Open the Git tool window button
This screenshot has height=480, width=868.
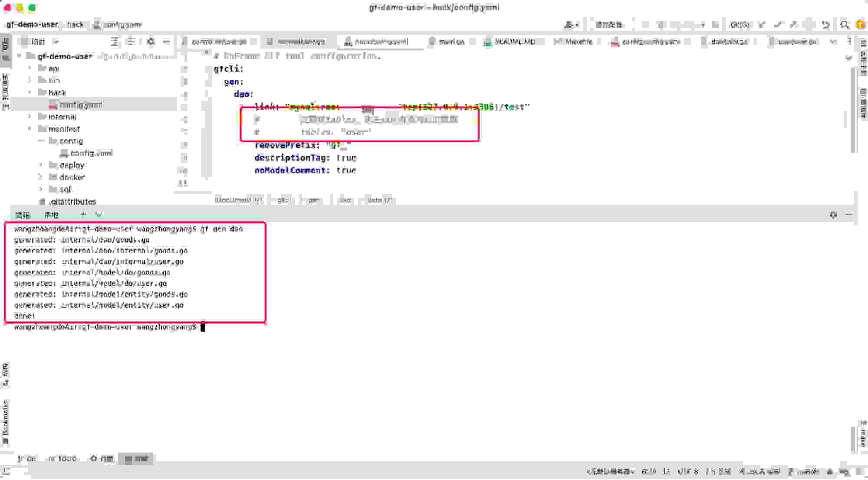27,459
